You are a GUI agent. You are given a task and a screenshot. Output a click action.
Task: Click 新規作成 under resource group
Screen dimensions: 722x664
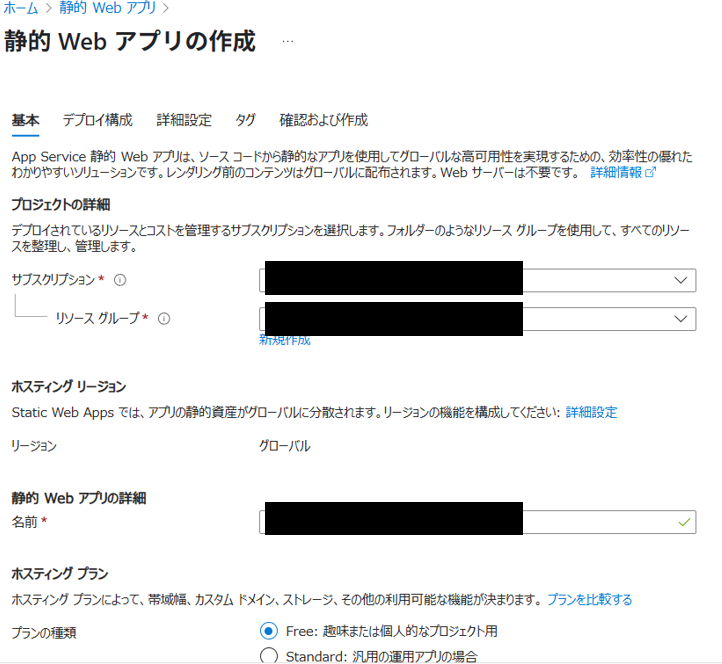point(285,341)
